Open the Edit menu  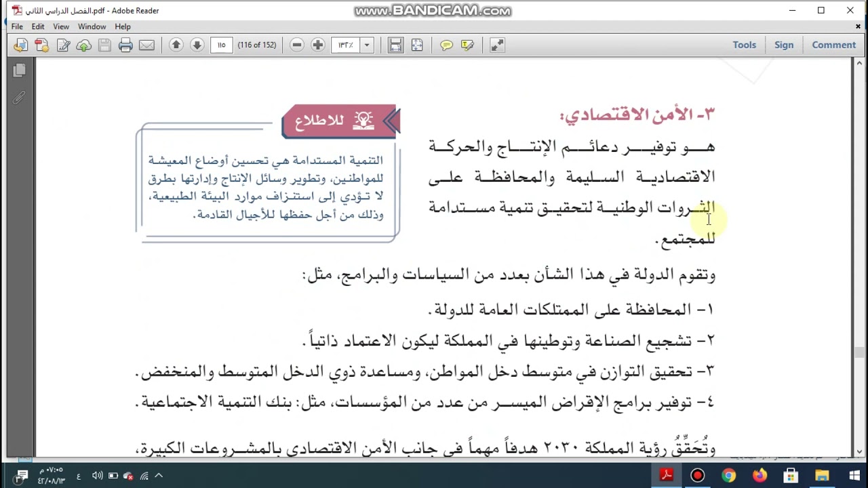point(38,26)
